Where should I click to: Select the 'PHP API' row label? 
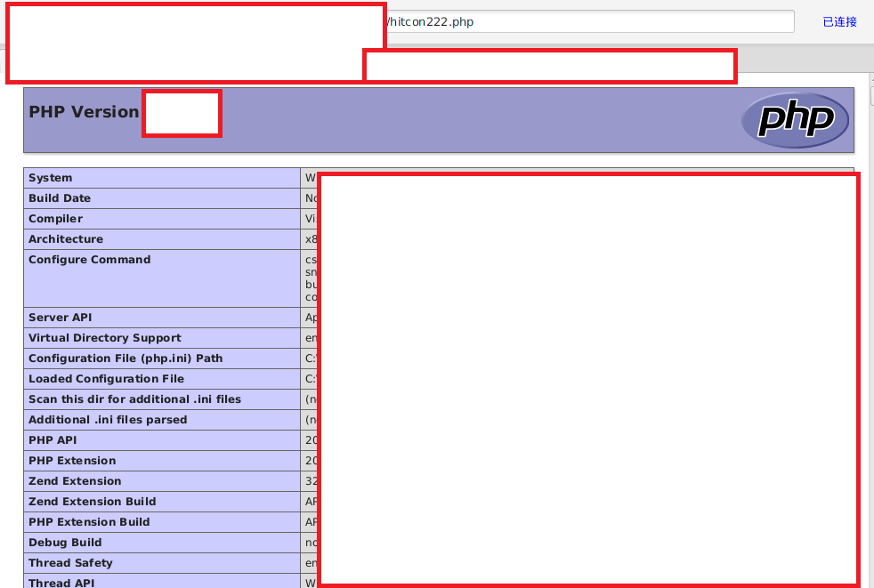point(53,440)
